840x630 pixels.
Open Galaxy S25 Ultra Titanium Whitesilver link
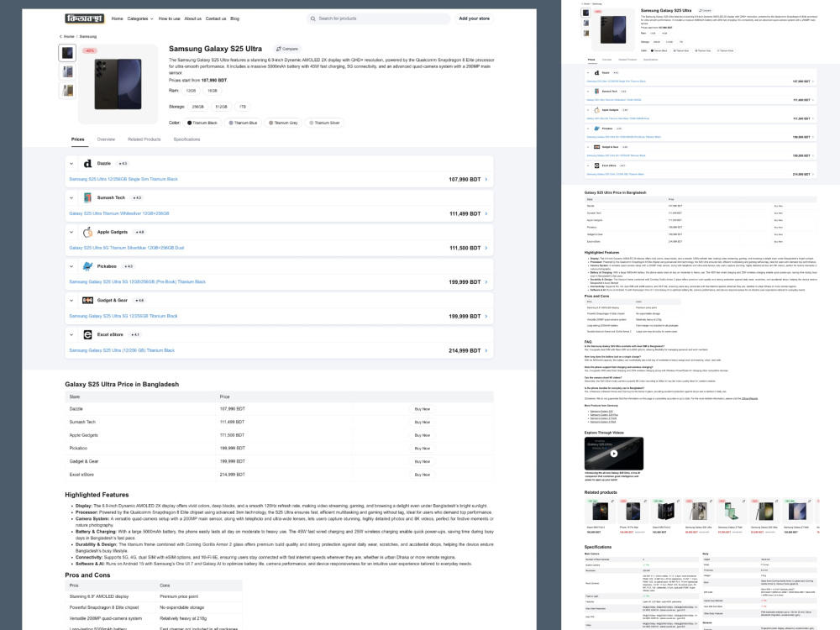click(x=119, y=213)
